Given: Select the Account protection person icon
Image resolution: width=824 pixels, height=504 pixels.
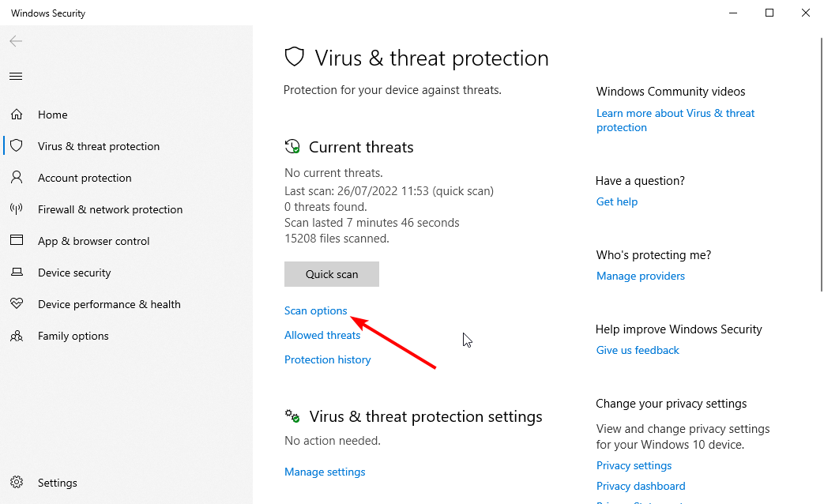Looking at the screenshot, I should (17, 177).
